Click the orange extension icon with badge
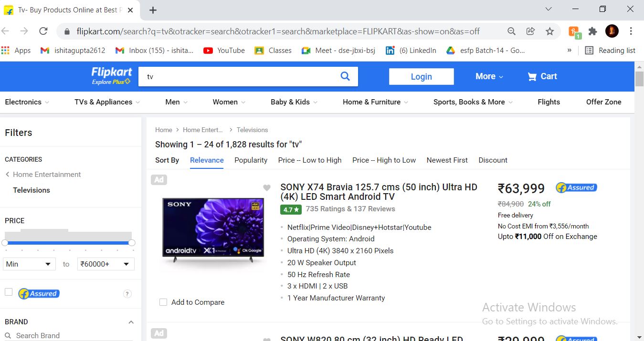The width and height of the screenshot is (644, 341). click(x=574, y=32)
